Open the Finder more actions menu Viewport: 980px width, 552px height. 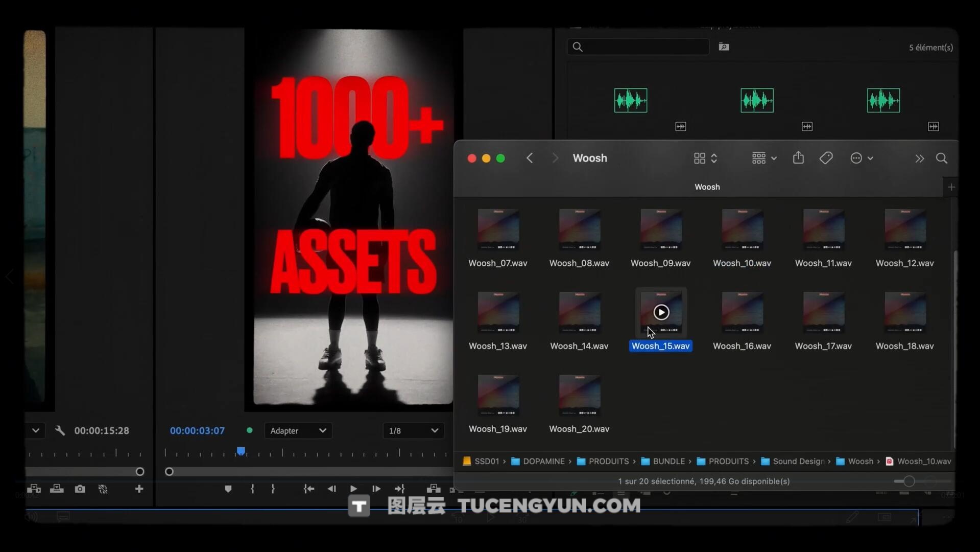861,158
